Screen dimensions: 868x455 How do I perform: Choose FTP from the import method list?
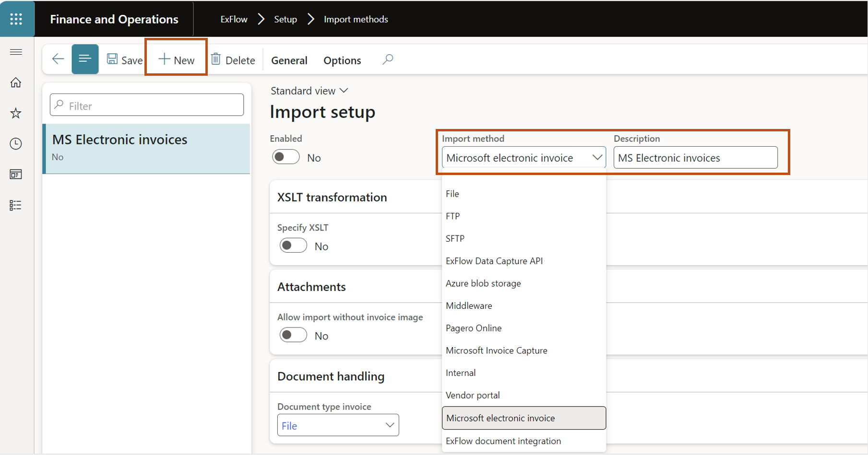click(x=523, y=216)
